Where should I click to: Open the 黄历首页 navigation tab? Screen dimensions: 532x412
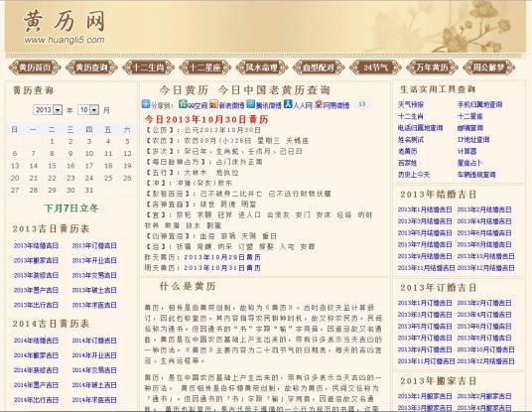35,68
